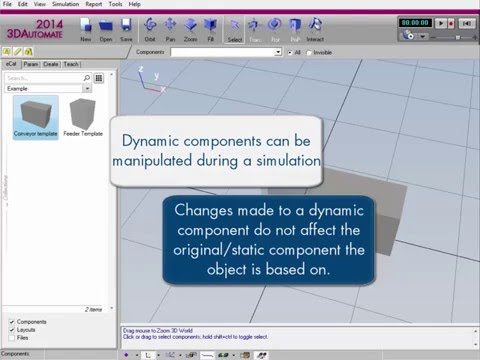The image size is (480, 360).
Task: Click the rightmost icon in bottom toolbar
Action: [x=262, y=355]
